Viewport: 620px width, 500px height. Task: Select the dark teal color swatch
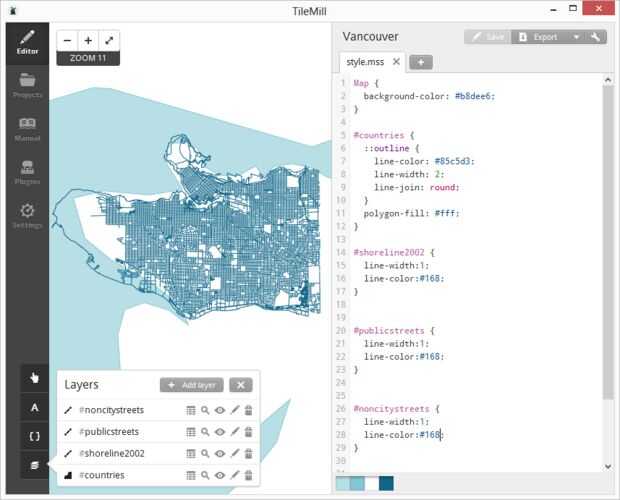click(x=386, y=483)
